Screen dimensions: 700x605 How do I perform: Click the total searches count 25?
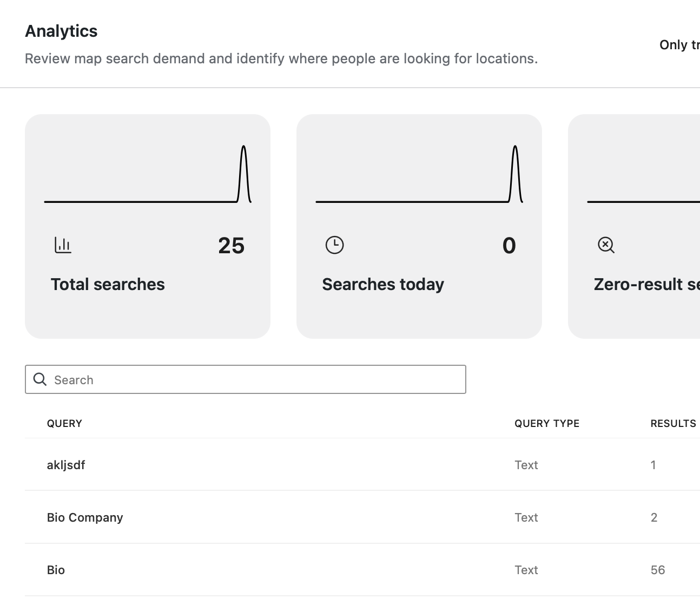click(x=231, y=246)
